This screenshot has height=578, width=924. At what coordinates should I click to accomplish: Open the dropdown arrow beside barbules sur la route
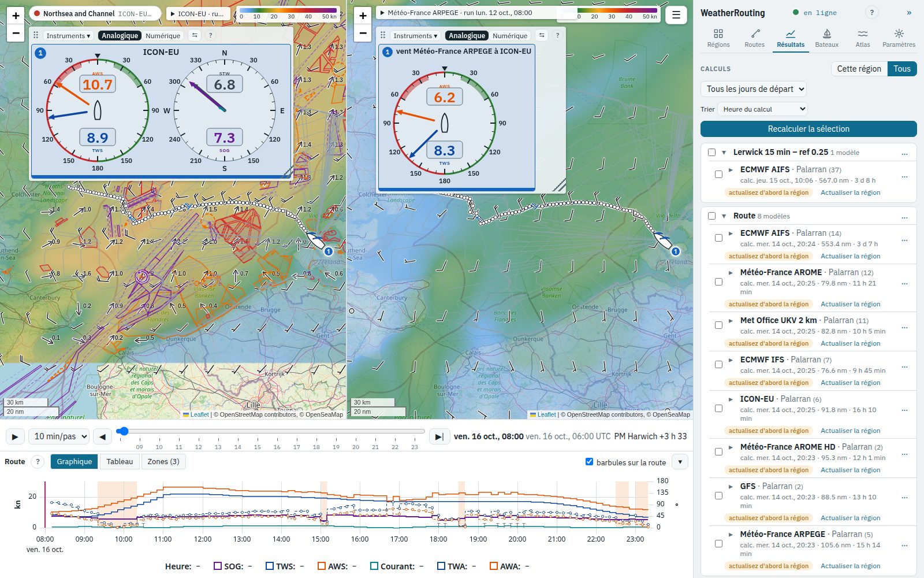pyautogui.click(x=680, y=462)
